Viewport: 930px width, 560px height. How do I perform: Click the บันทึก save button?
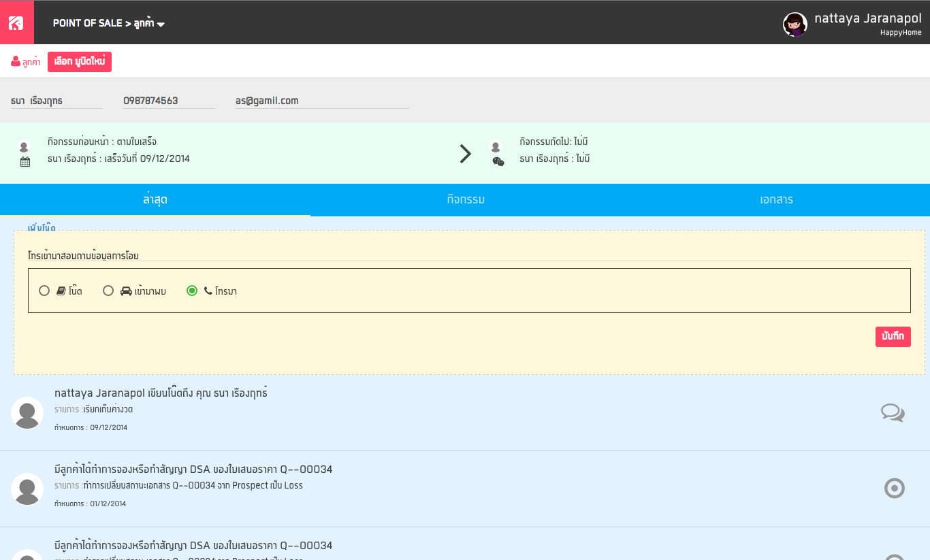click(x=893, y=336)
